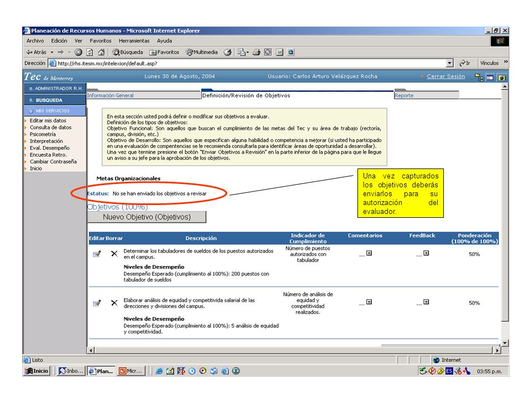Open the Ayuda menu

click(164, 40)
